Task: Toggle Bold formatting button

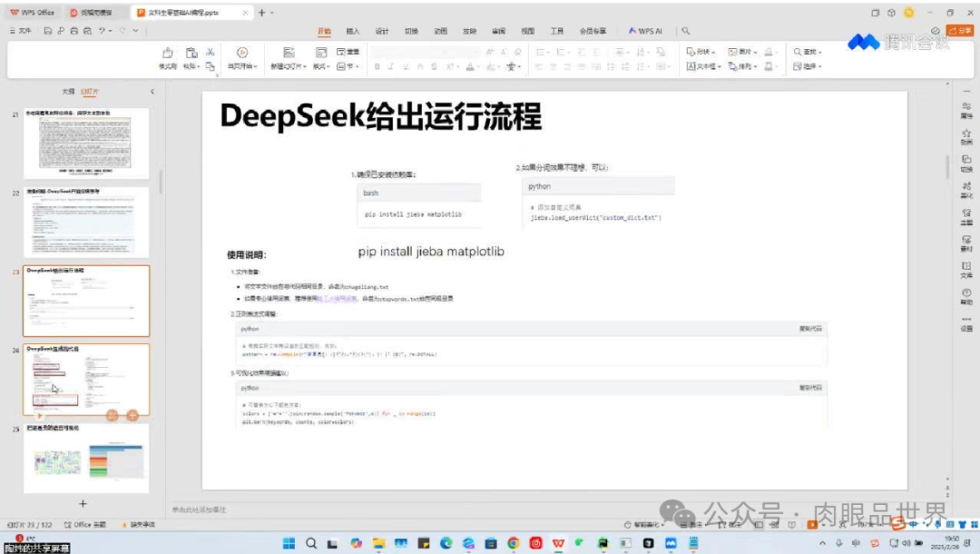Action: (377, 66)
